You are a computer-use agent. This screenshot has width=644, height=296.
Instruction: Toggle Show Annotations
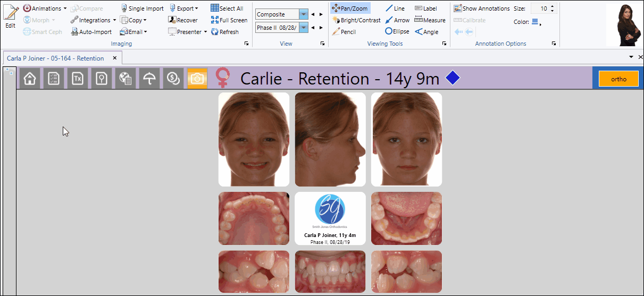click(x=481, y=9)
